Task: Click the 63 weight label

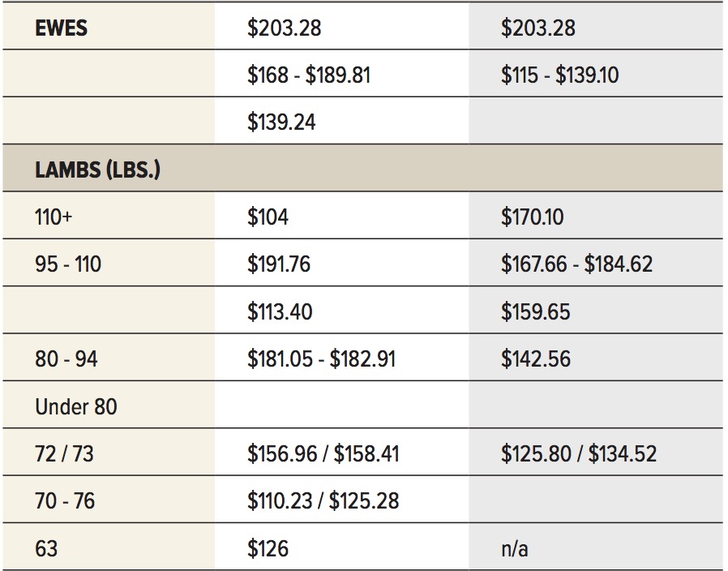Action: [x=46, y=549]
